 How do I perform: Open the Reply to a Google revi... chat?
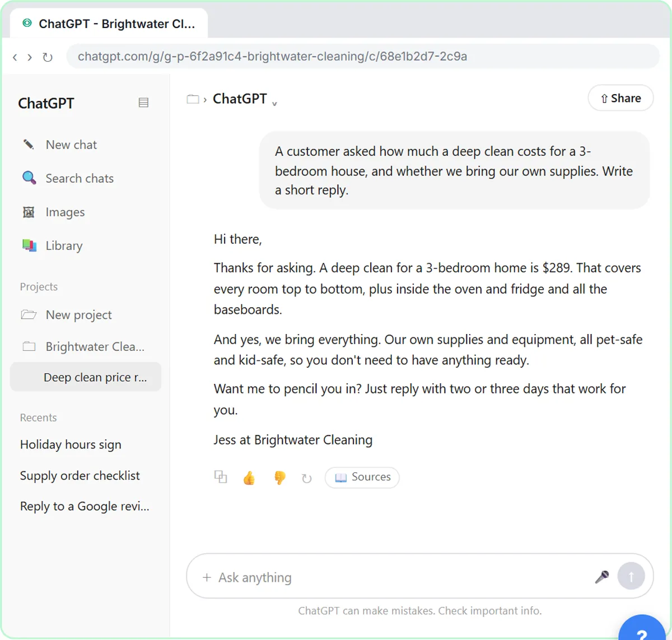point(86,506)
